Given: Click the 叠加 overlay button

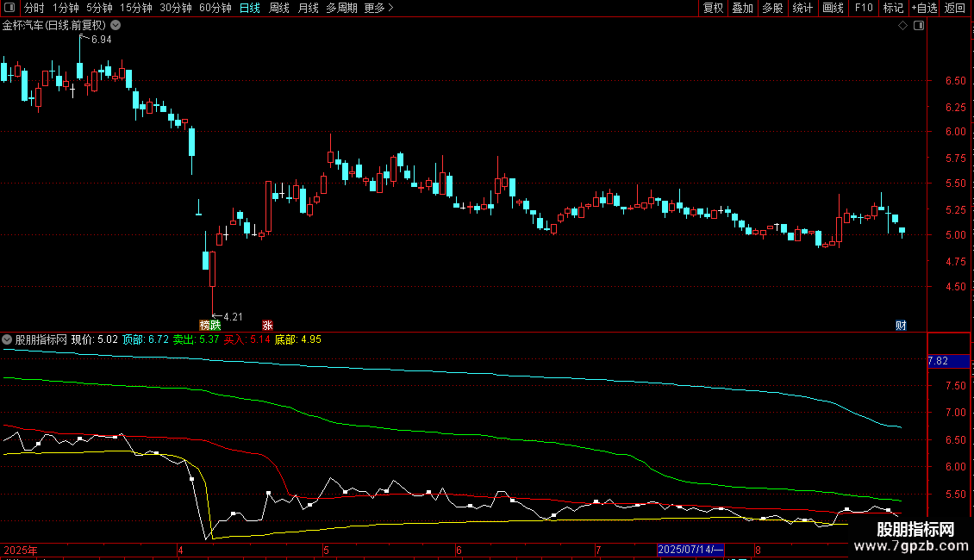Looking at the screenshot, I should [x=742, y=8].
